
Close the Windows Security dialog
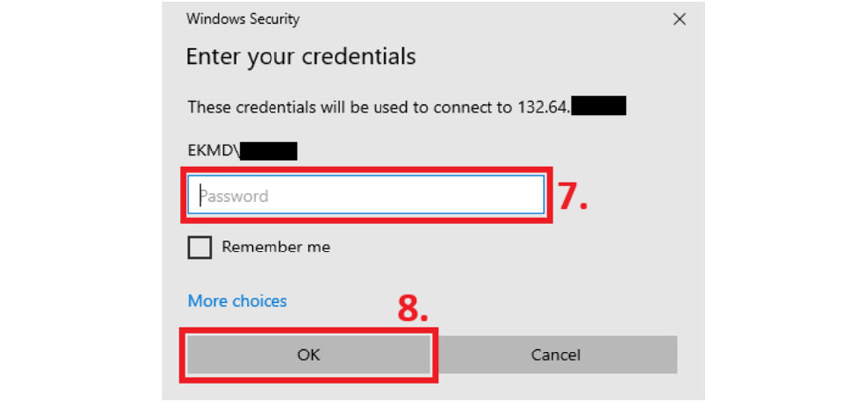pos(679,19)
